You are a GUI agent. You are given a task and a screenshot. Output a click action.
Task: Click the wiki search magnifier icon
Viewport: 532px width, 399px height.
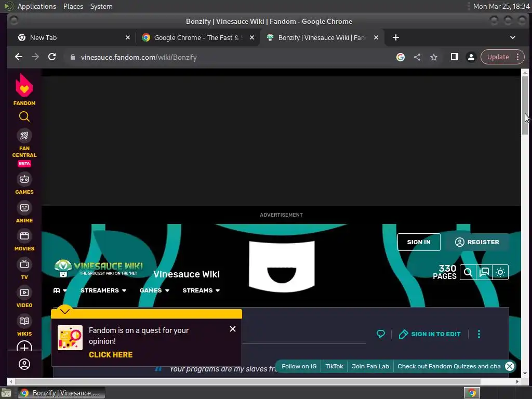(468, 272)
